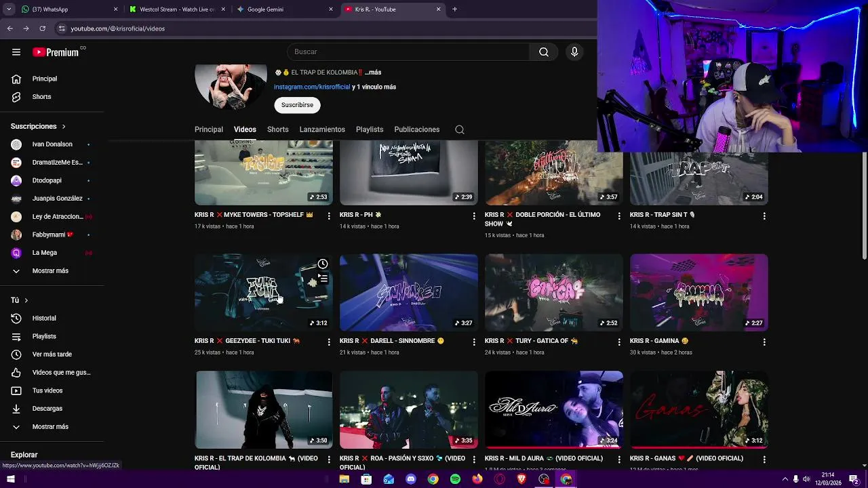
Task: Open Ver más tarde in the sidebar
Action: pyautogui.click(x=52, y=354)
